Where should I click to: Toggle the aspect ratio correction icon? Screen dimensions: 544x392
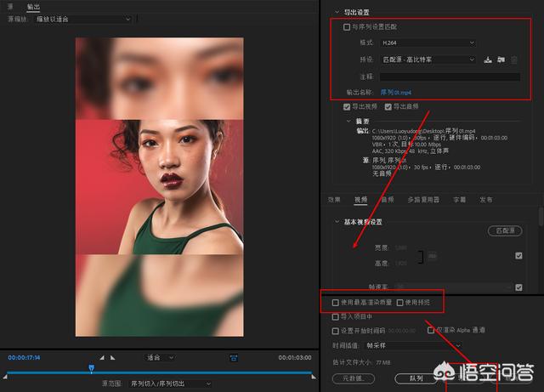(x=233, y=358)
